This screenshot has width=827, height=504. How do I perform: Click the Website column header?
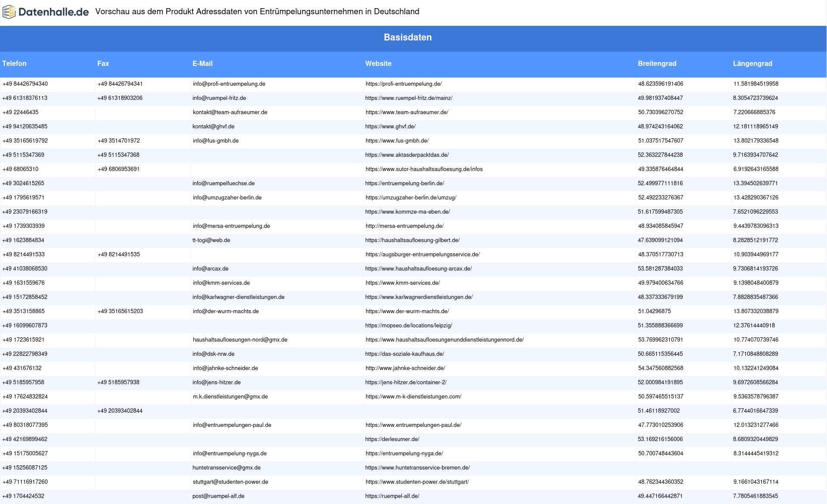(378, 63)
